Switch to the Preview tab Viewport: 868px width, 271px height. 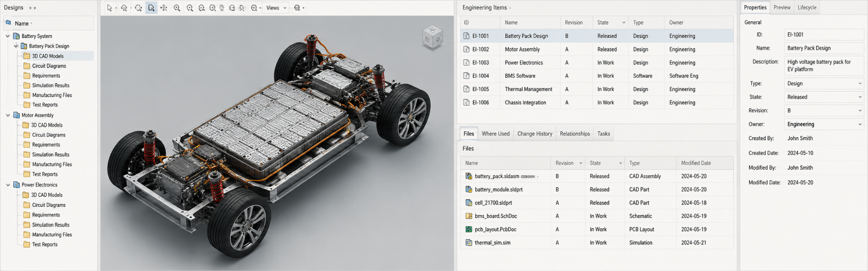coord(782,7)
